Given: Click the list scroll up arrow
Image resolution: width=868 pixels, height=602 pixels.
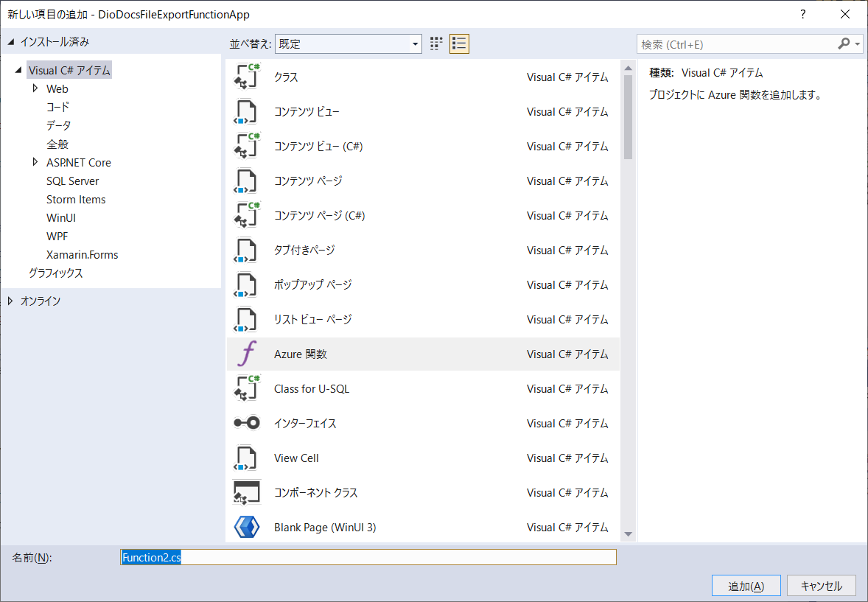Looking at the screenshot, I should pos(629,68).
